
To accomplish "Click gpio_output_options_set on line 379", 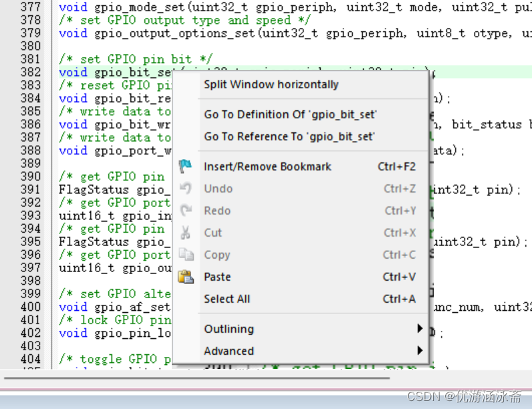I will click(x=174, y=33).
